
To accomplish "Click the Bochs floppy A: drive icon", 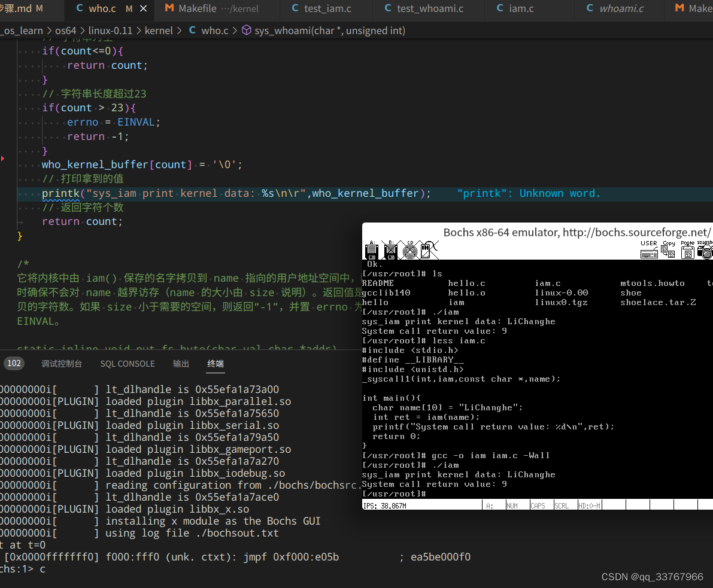I will click(372, 250).
